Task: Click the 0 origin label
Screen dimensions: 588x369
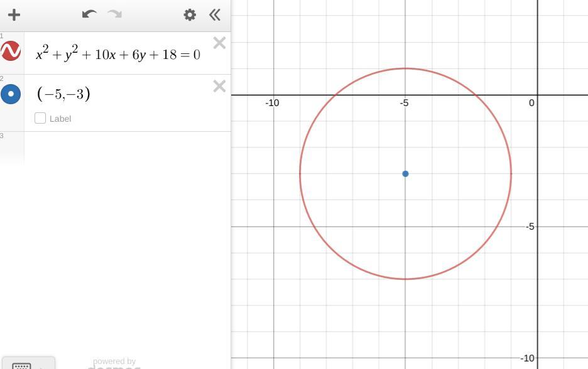Action: pyautogui.click(x=531, y=103)
